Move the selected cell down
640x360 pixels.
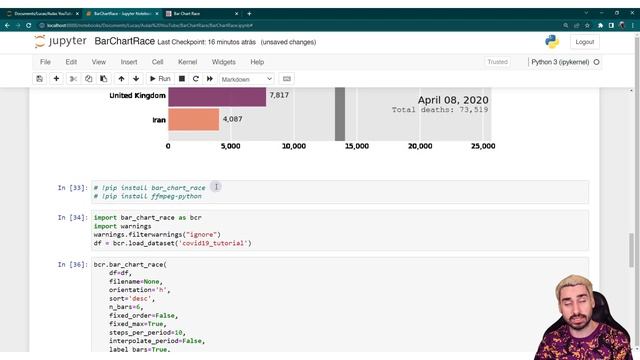(136, 79)
